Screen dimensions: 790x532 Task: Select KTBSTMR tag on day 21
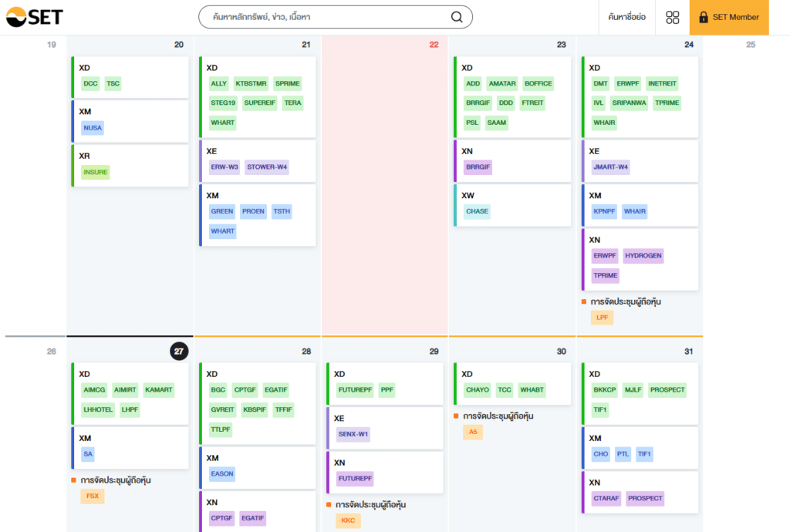(251, 83)
